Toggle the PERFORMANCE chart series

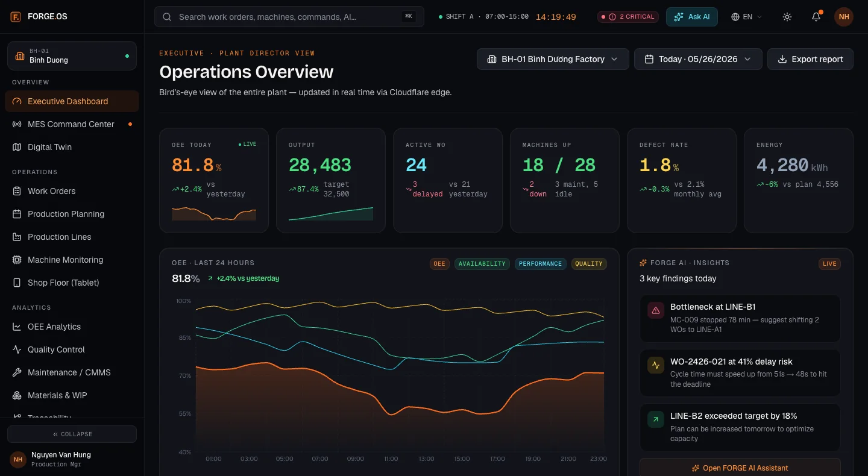pyautogui.click(x=541, y=263)
